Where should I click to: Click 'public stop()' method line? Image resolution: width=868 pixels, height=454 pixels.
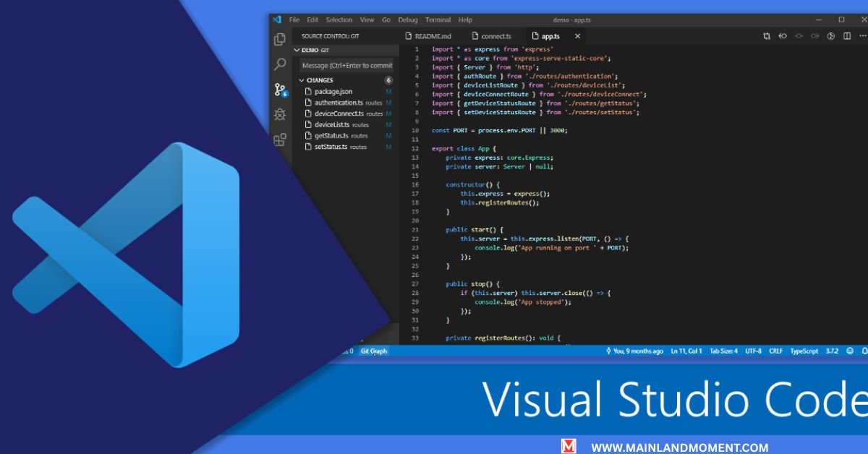coord(472,284)
